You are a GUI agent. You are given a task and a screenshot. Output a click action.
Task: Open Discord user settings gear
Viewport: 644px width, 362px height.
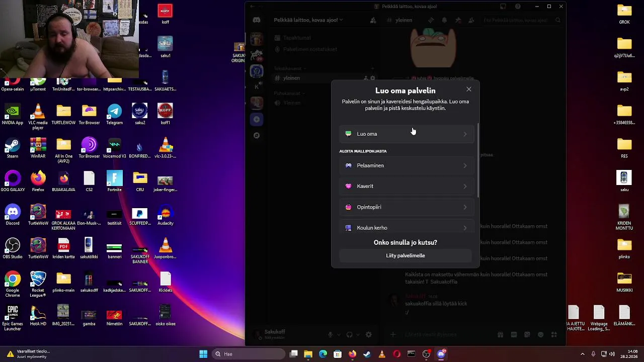click(x=368, y=334)
